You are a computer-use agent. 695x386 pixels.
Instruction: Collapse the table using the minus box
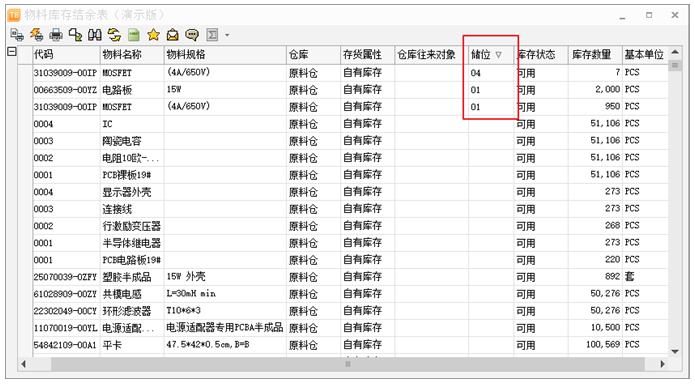[12, 52]
